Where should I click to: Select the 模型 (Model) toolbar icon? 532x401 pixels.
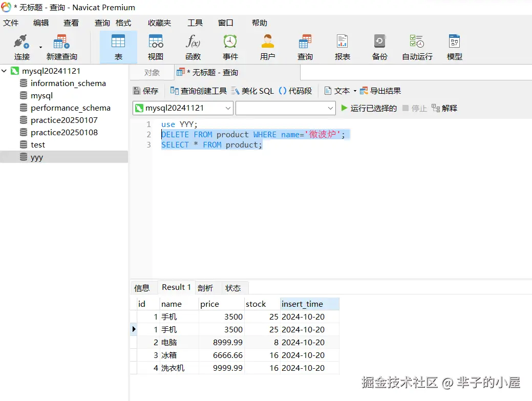click(x=455, y=47)
